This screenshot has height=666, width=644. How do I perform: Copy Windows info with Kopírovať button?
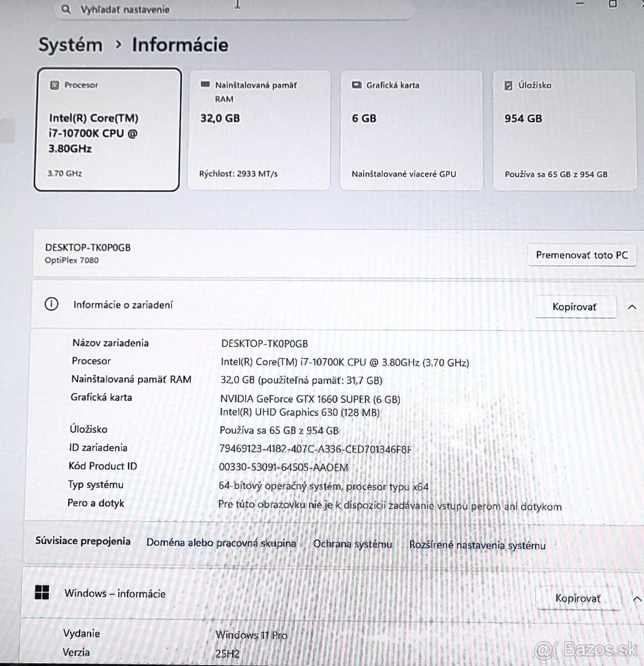(578, 598)
